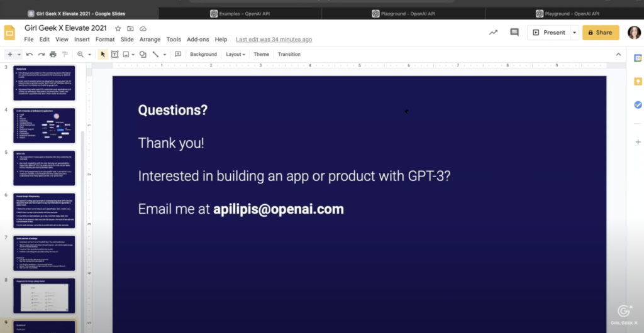Expand the new slide layout arrow
This screenshot has height=333, width=644.
[x=19, y=55]
